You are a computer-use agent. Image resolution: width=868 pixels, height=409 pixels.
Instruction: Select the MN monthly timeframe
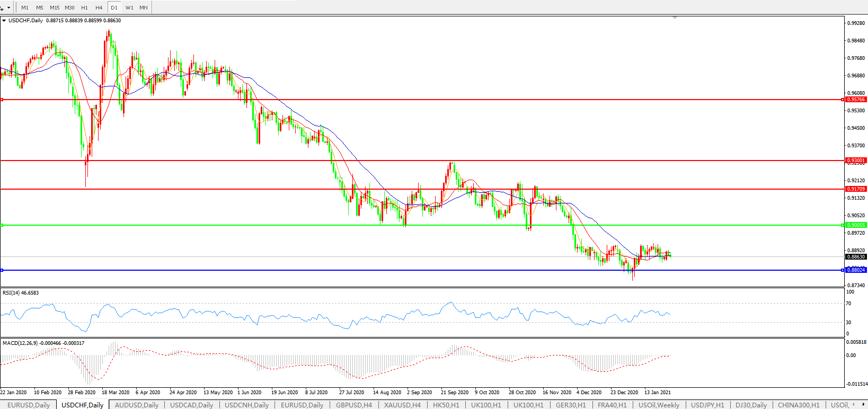point(144,8)
